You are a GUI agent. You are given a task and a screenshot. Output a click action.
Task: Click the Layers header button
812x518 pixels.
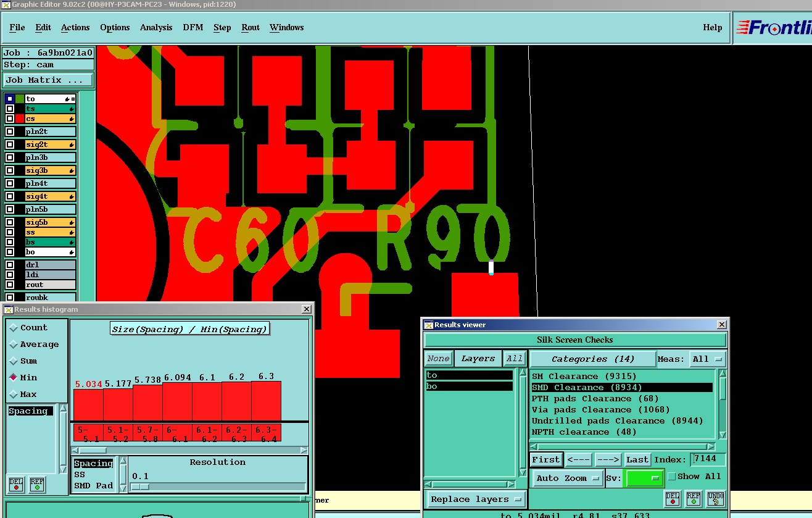point(478,359)
